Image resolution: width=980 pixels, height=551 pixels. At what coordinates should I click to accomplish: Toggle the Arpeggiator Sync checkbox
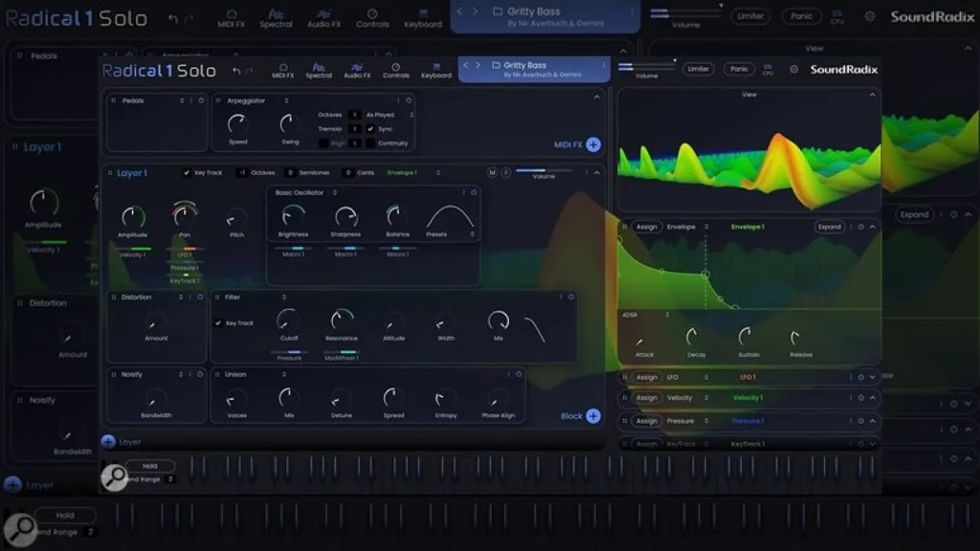(x=370, y=129)
